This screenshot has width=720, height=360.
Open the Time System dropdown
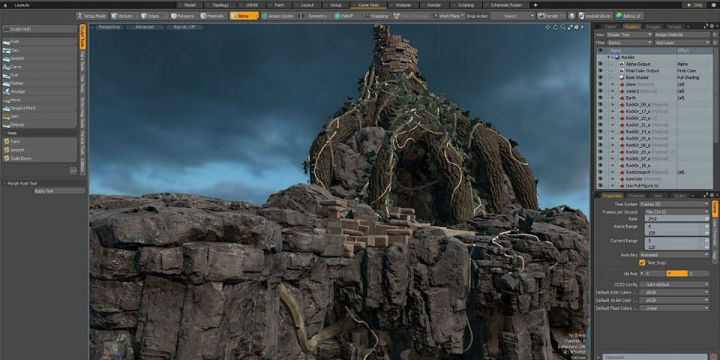[x=675, y=204]
